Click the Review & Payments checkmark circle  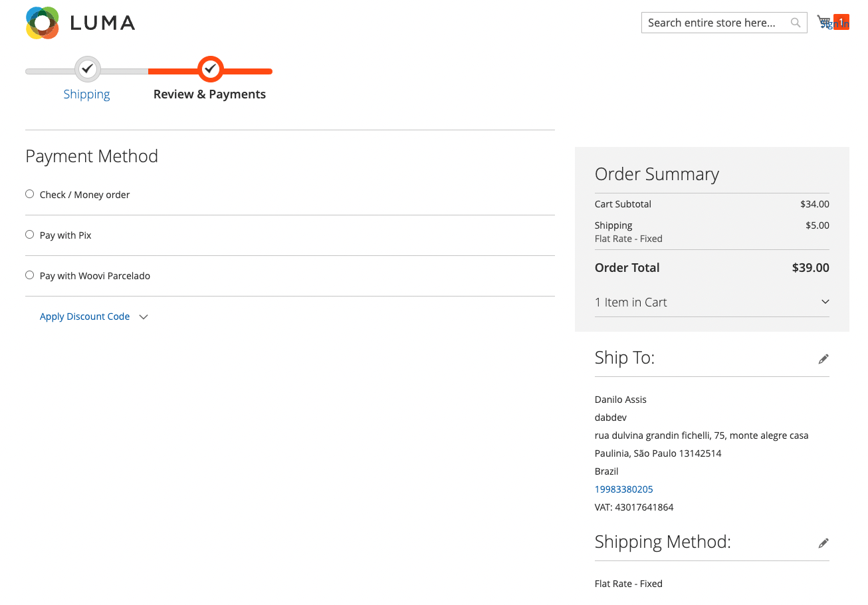pos(210,68)
